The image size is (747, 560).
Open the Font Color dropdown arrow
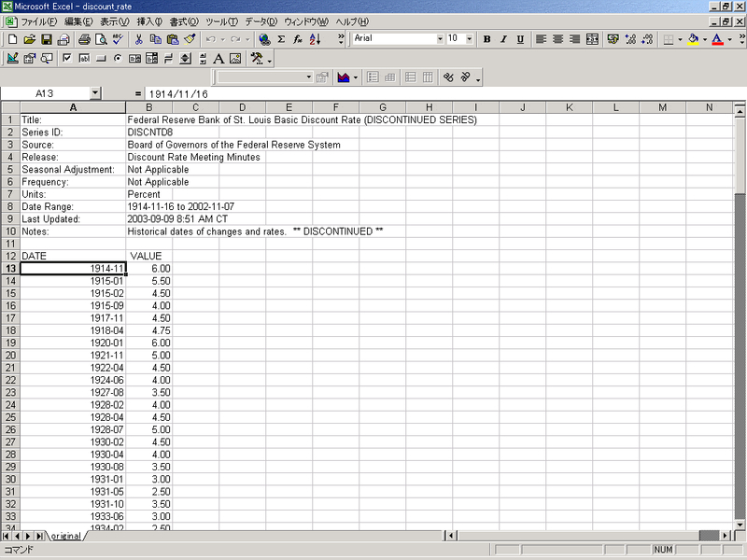(730, 39)
